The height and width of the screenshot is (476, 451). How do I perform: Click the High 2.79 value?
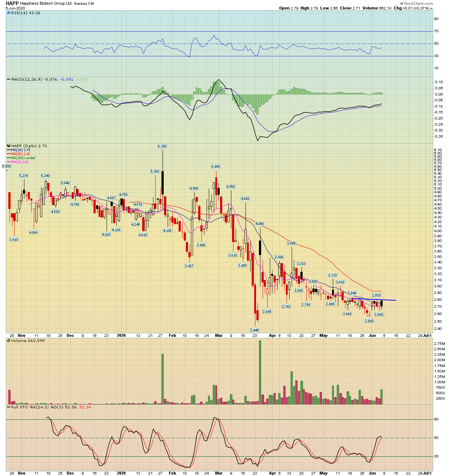tap(309, 8)
